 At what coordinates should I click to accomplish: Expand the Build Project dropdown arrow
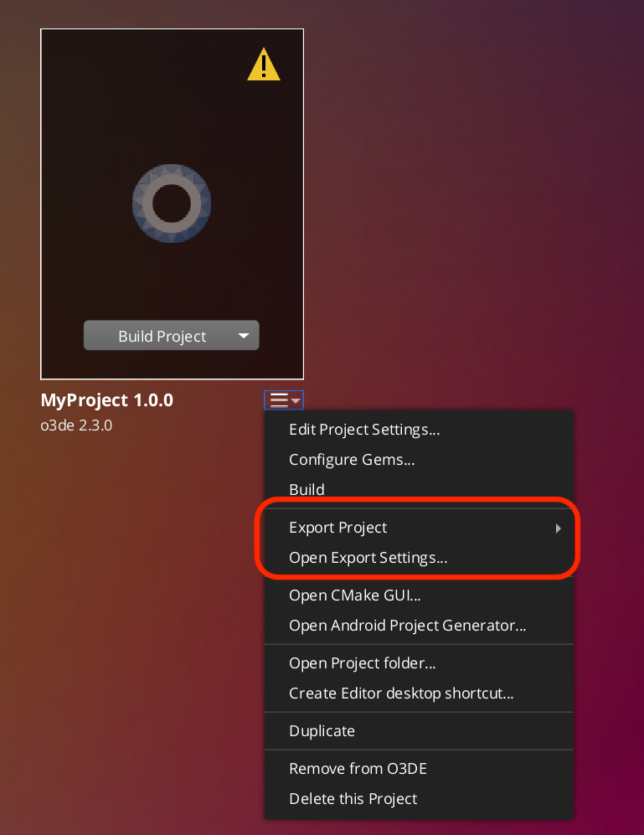pos(244,336)
